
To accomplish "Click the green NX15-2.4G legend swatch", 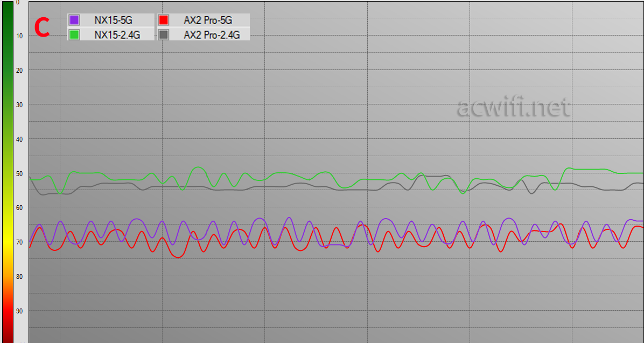I will point(74,35).
